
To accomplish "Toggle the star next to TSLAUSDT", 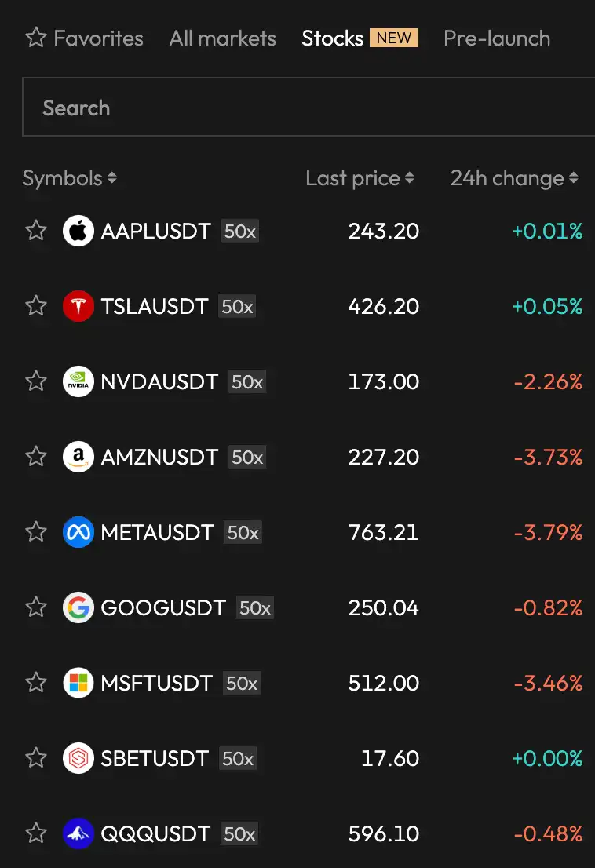I will pos(36,306).
